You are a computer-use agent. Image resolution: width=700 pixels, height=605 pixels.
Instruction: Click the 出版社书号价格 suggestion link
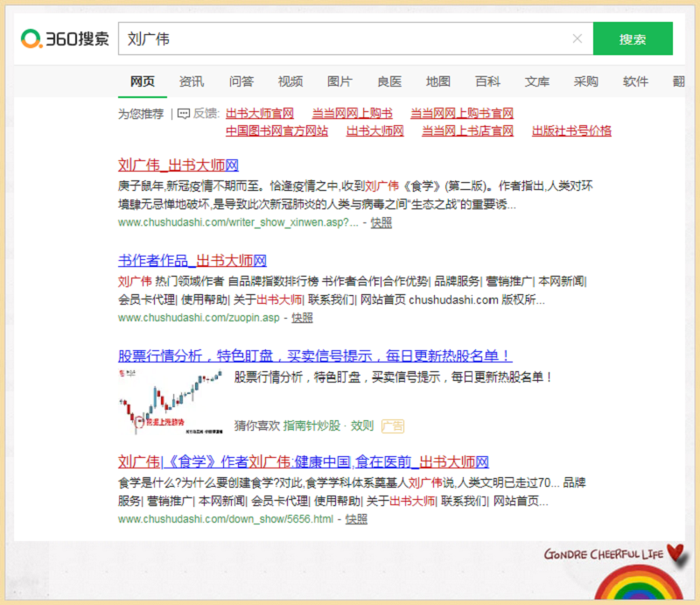tap(571, 131)
